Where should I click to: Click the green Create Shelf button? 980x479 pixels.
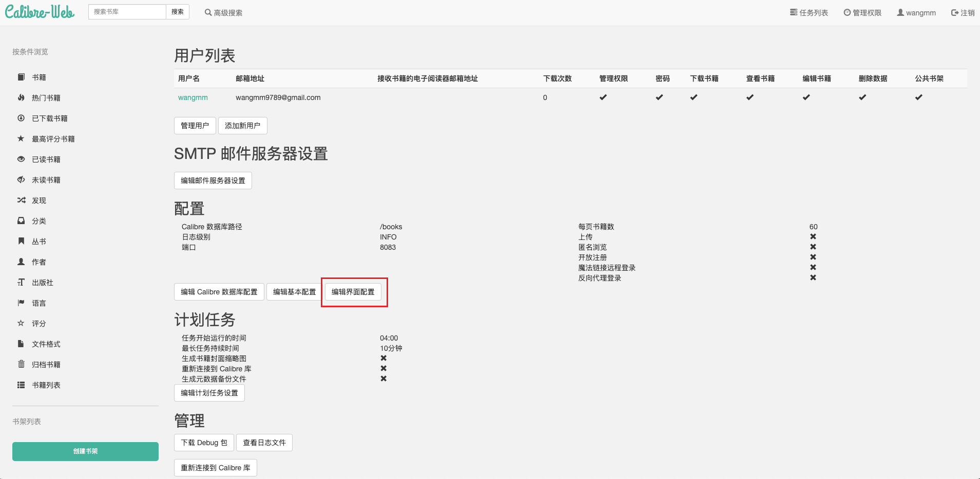coord(85,451)
